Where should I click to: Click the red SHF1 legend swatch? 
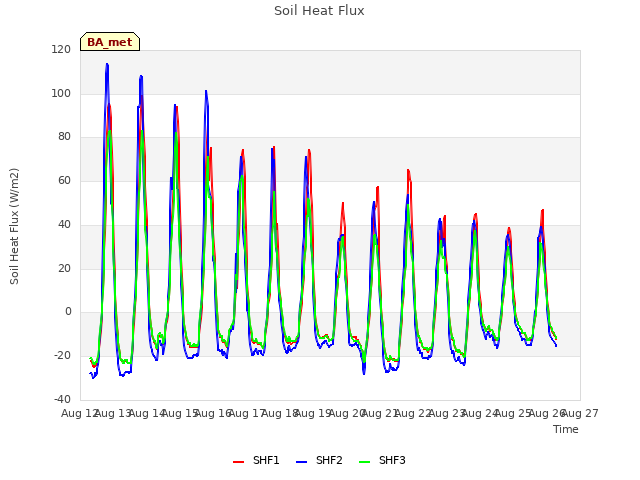pos(238,462)
